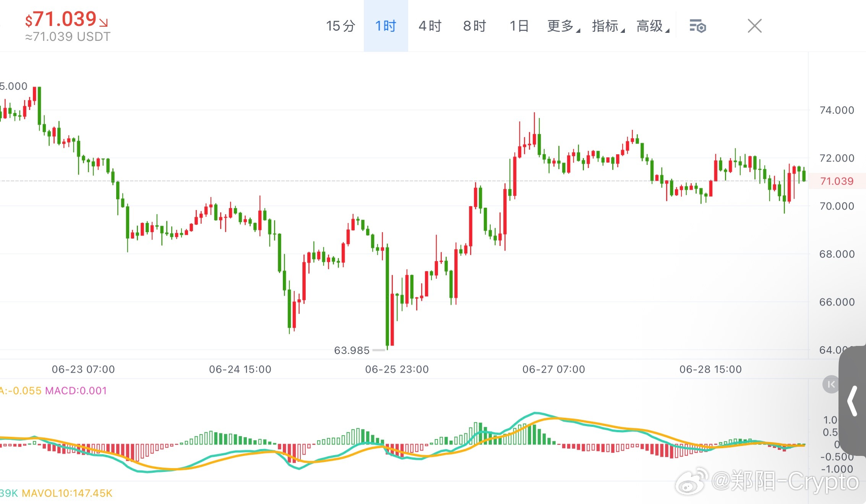Click the 06-25 23:00 time label
Viewport: 866px width, 504px height.
click(397, 369)
